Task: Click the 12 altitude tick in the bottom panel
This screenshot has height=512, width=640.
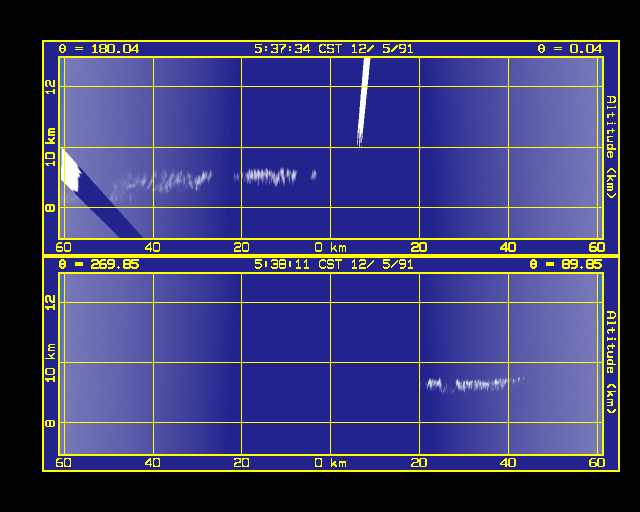Action: click(x=50, y=303)
